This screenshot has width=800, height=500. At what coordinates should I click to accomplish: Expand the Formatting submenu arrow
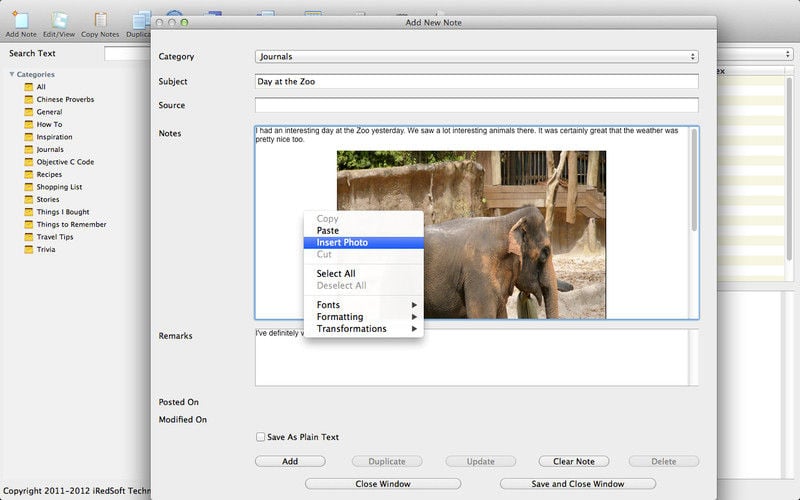(414, 317)
